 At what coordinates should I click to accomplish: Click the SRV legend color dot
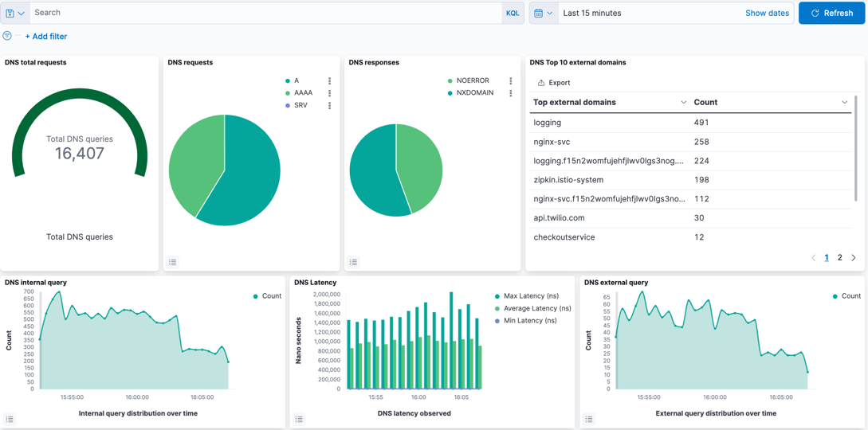click(288, 105)
